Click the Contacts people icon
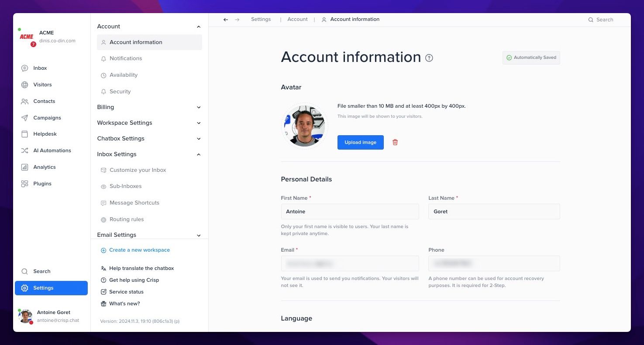This screenshot has width=644, height=345. coord(25,101)
